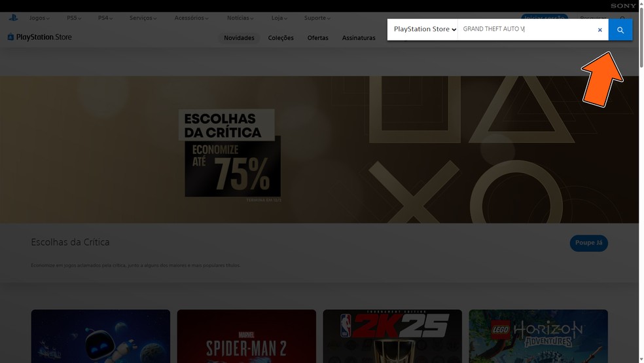Expand the Jogos menu
The image size is (644, 363).
pyautogui.click(x=39, y=18)
